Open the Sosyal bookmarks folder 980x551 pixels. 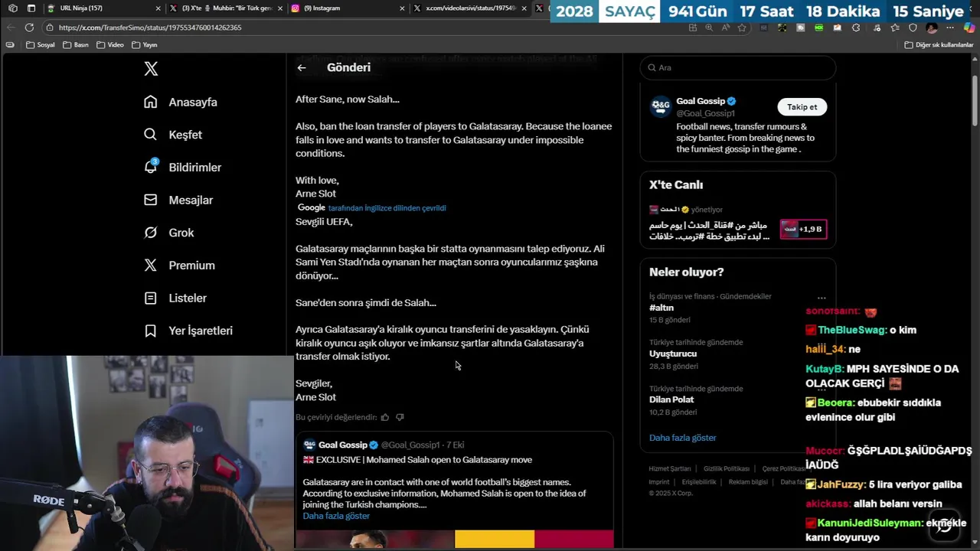pyautogui.click(x=41, y=44)
